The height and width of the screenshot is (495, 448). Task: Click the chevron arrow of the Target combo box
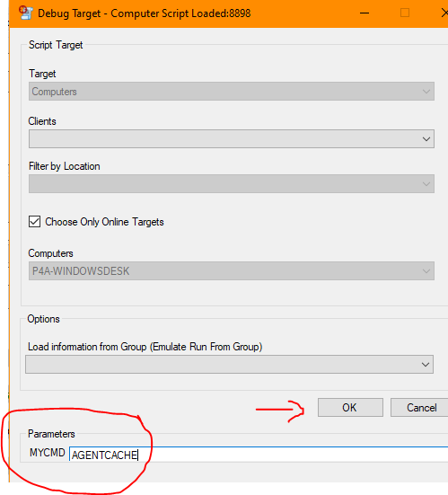(x=426, y=92)
